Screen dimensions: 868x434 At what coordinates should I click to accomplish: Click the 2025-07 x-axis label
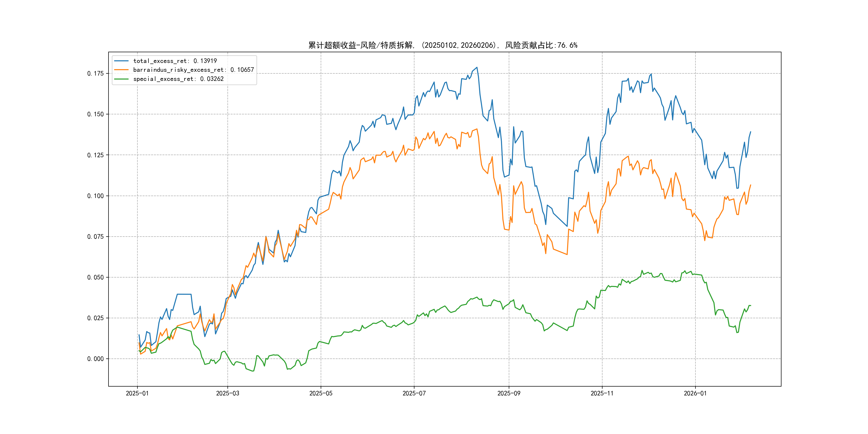point(414,393)
